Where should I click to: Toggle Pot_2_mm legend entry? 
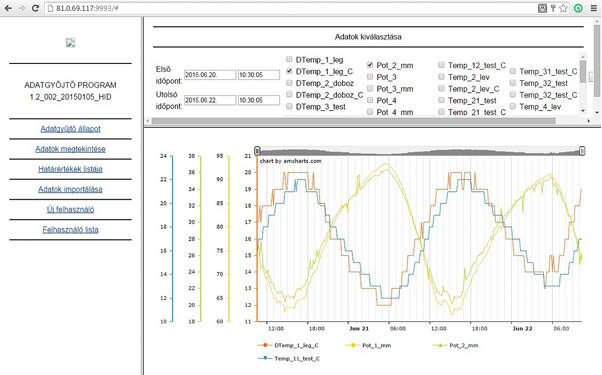tap(456, 345)
